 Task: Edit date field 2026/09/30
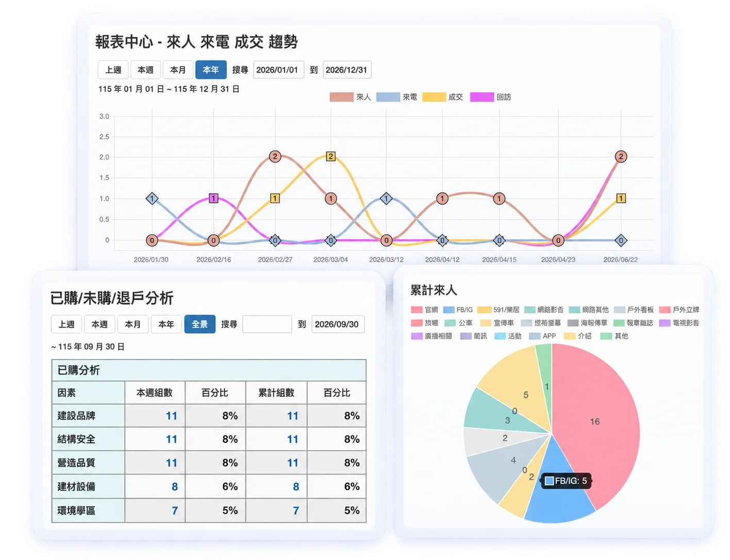(338, 324)
